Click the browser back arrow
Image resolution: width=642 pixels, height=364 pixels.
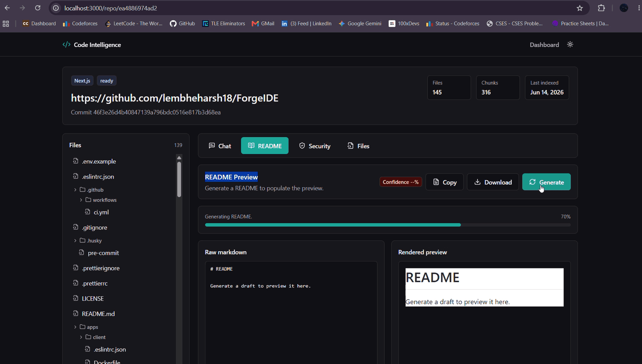click(x=7, y=8)
